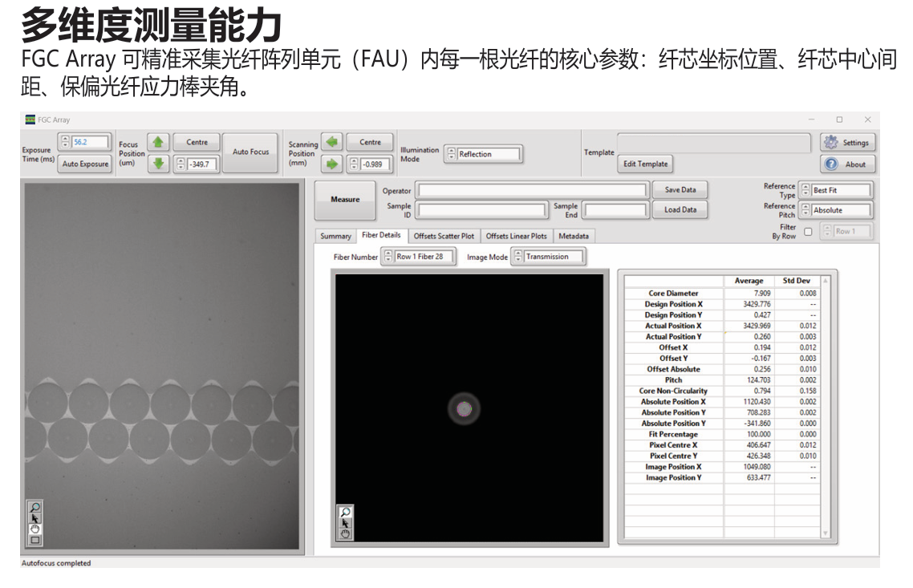Click the Focus Position Centre button
Screen dimensions: 913x588
(197, 142)
